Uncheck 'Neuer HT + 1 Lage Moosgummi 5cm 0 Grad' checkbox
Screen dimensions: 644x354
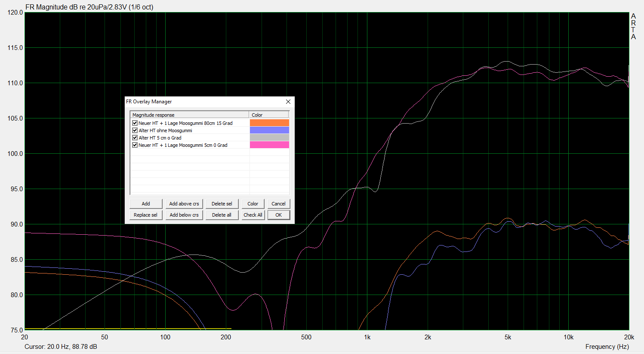click(135, 145)
